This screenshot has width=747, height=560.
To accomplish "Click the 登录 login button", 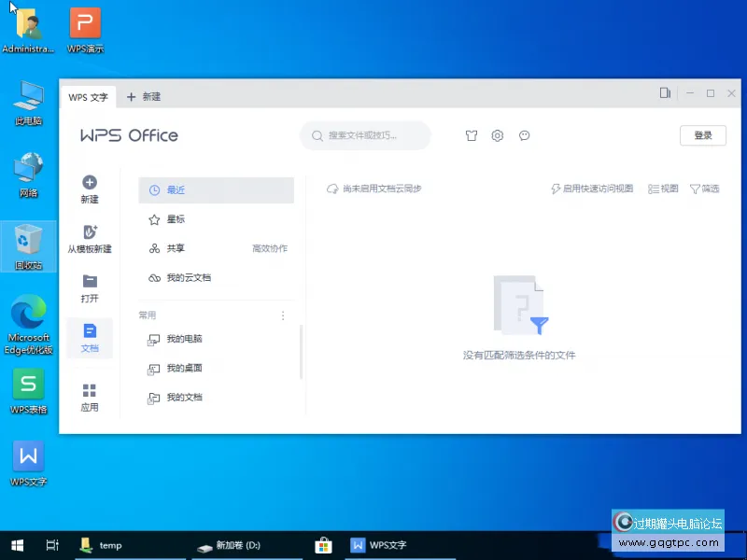I will point(702,135).
